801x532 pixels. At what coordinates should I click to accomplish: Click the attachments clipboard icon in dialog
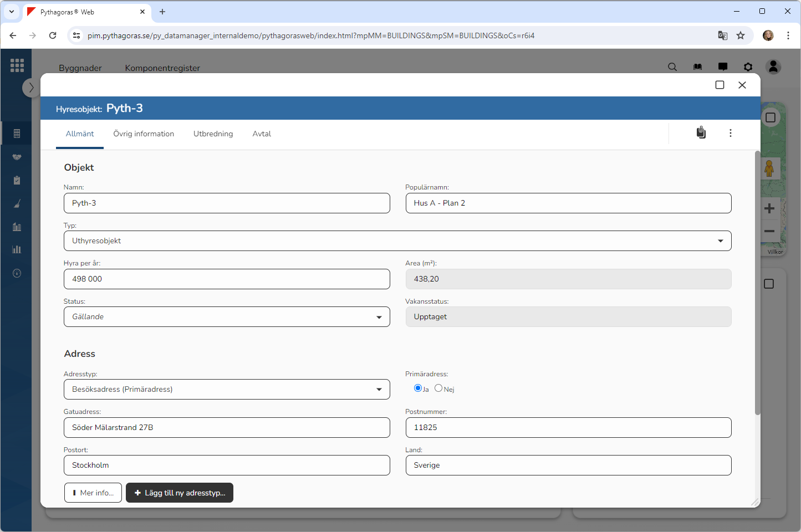click(x=701, y=133)
